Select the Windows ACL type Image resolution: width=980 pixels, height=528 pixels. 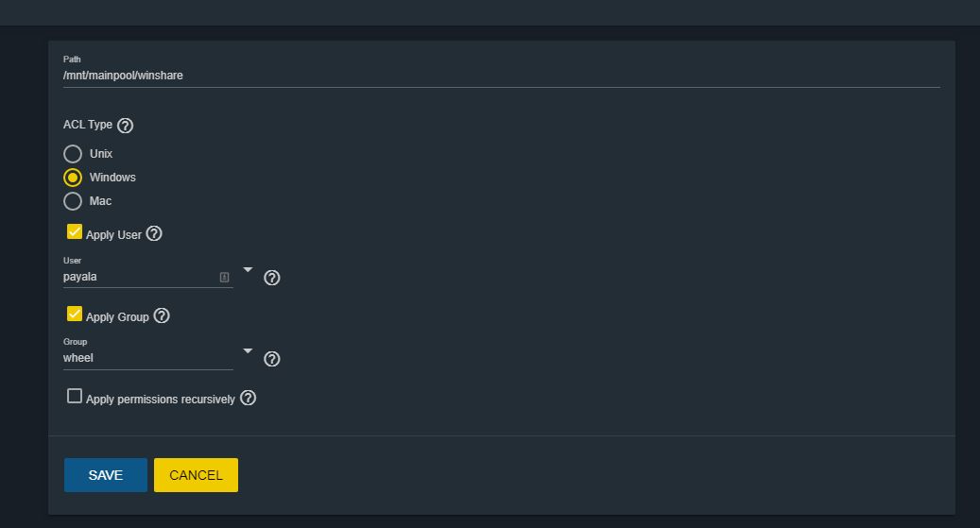pos(73,178)
